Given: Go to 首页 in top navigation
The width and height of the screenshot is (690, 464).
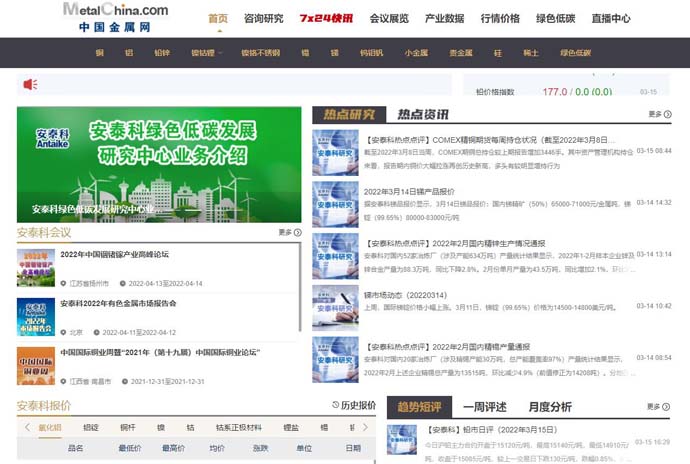Looking at the screenshot, I should [218, 18].
